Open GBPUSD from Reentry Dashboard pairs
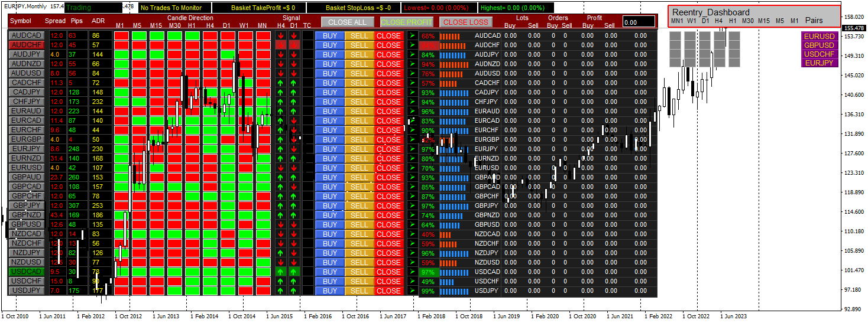 coord(820,45)
